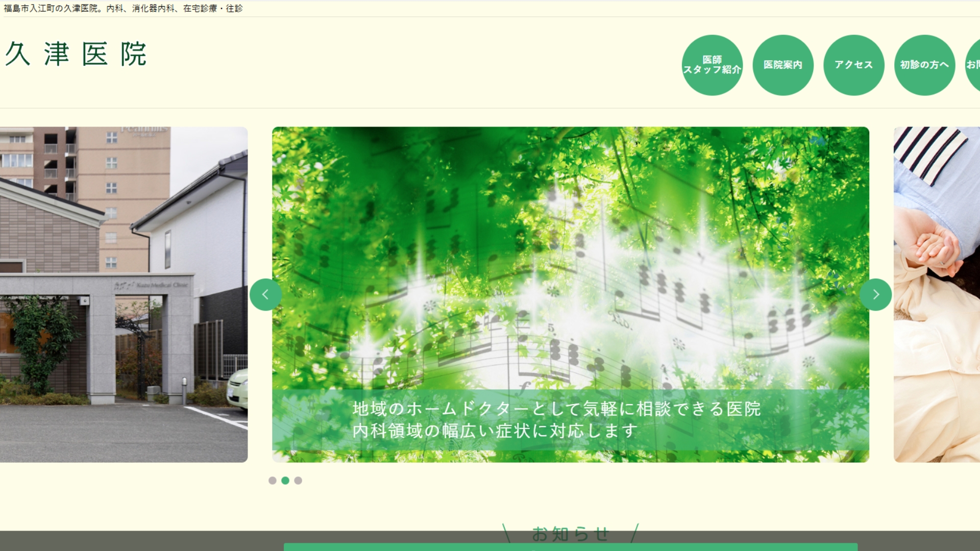Click the green bar below お知らせ

(x=570, y=547)
